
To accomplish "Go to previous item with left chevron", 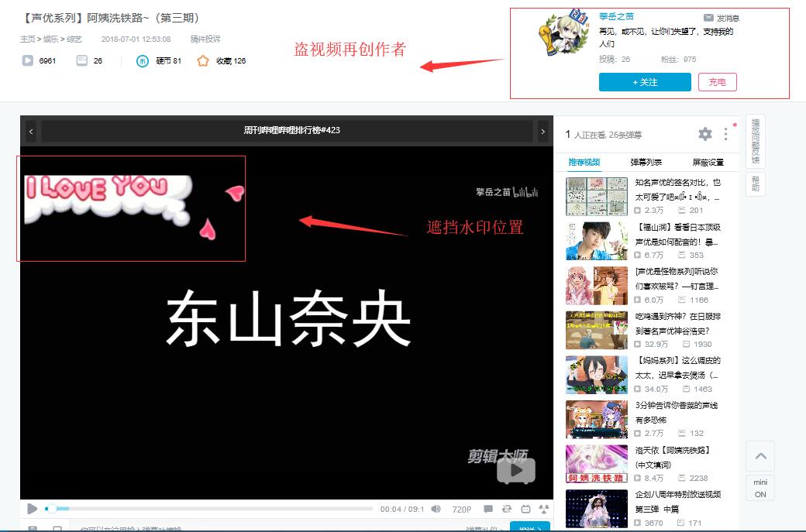I will pos(31,132).
